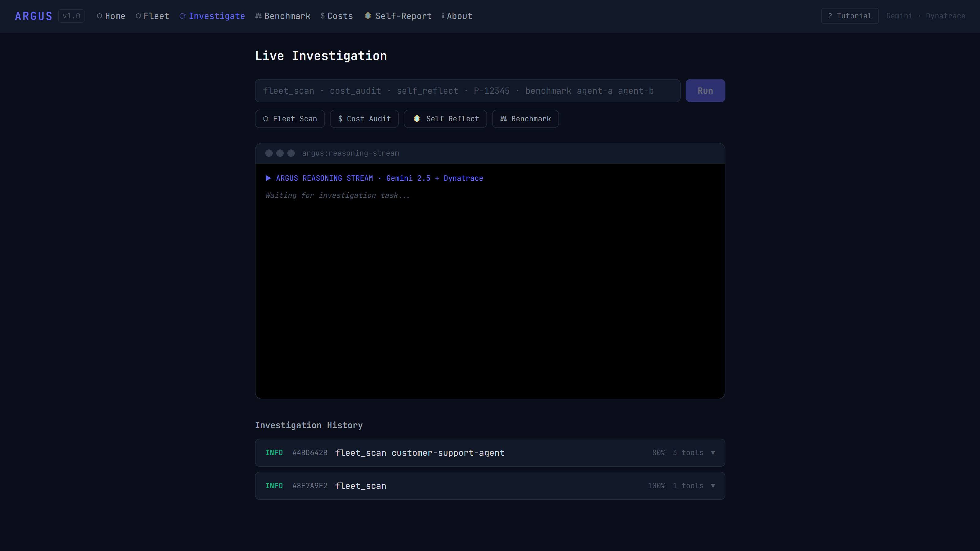Click the Fleet Scan quick-action button

[x=289, y=119]
